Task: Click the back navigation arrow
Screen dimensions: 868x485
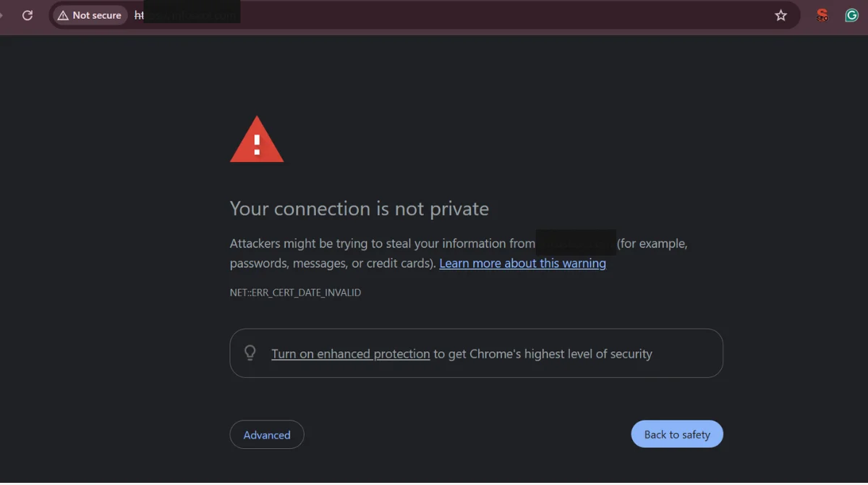Action: pos(4,14)
